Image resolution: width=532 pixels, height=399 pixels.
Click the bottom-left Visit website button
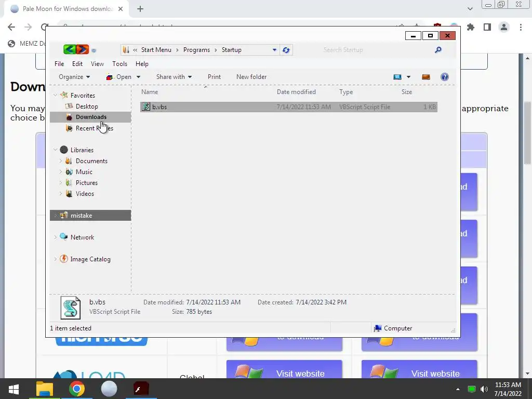click(284, 369)
